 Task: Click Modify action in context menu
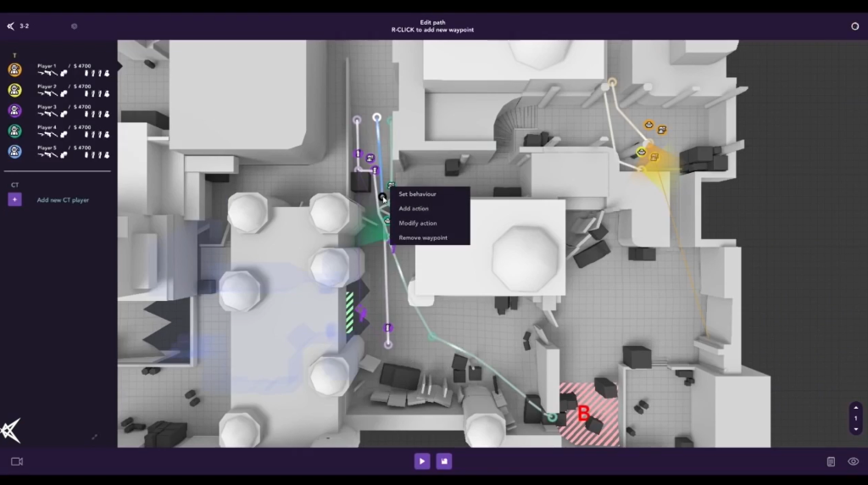(x=417, y=223)
